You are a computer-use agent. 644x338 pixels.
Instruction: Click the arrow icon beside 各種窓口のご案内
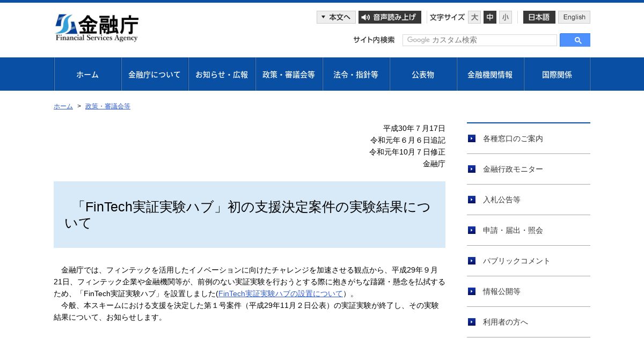pos(472,138)
